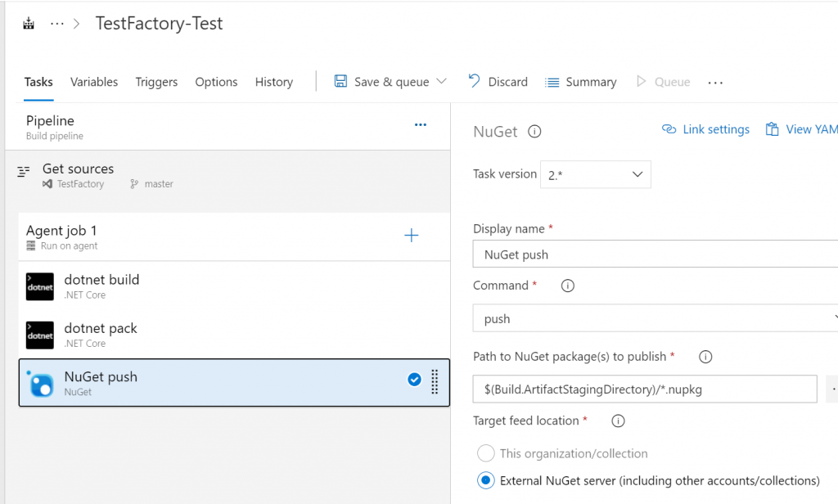Open the Pipeline more options ellipsis

(x=421, y=124)
